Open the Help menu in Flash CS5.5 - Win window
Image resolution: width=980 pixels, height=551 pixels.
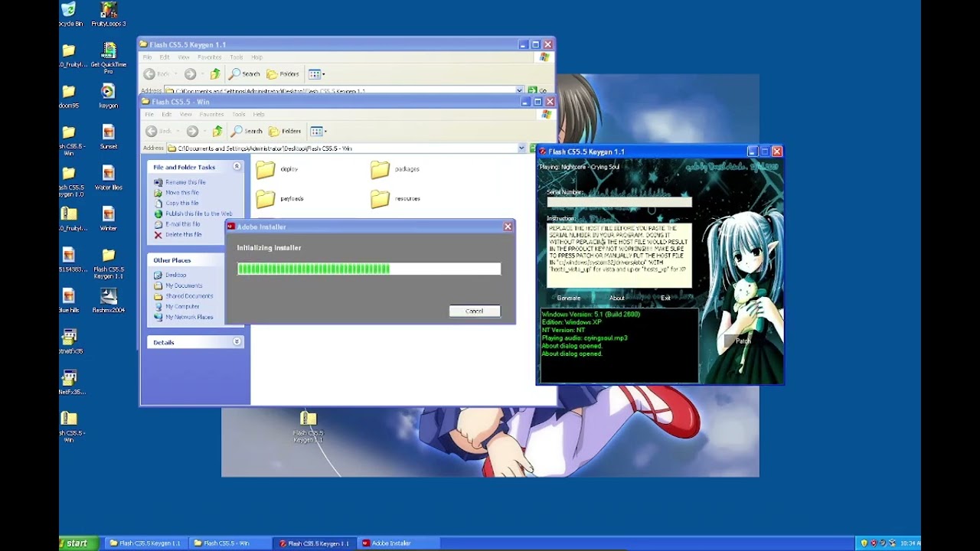259,115
